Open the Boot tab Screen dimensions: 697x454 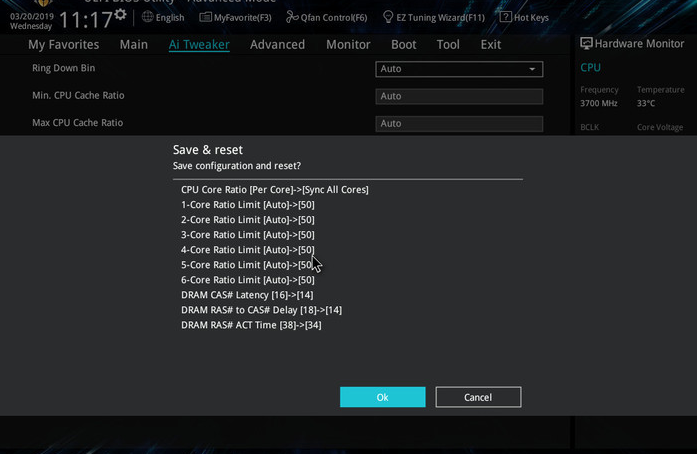tap(404, 45)
